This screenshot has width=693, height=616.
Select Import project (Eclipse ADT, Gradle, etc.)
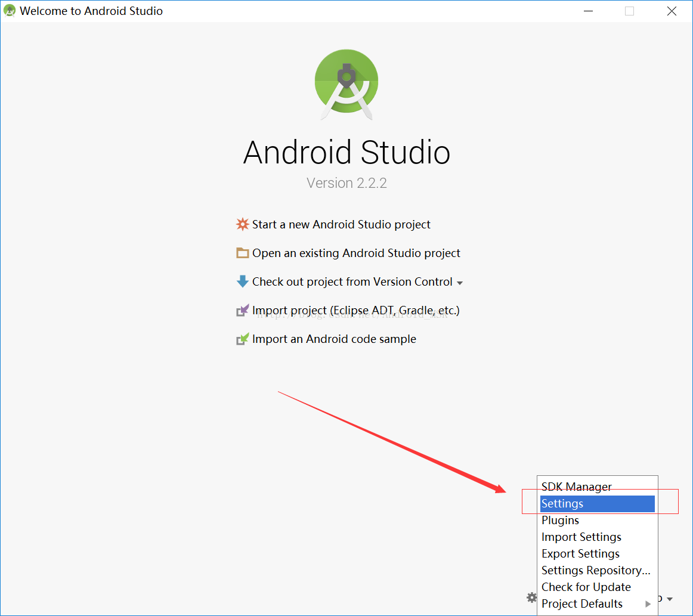point(355,311)
